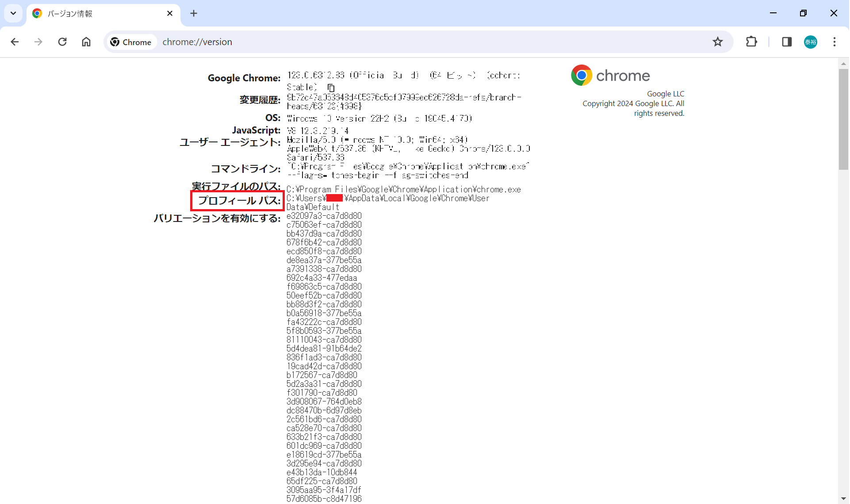Screen dimensions: 850x504
Task: Bookmark this page with the star icon
Action: [x=717, y=42]
